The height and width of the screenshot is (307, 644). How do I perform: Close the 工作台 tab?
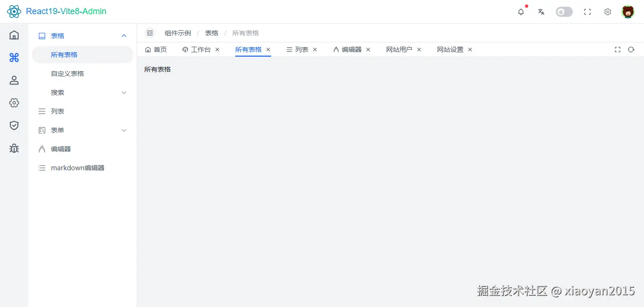pos(217,50)
